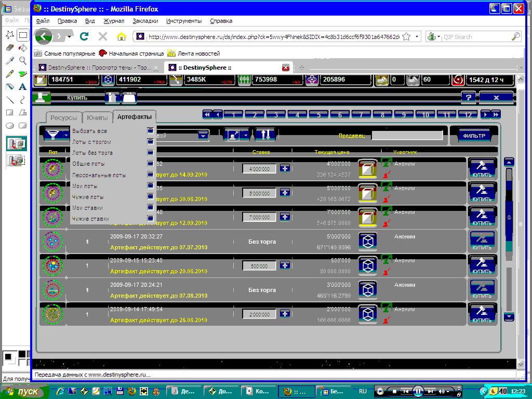This screenshot has height=399, width=532.
Task: Expand the dropdown left of the sort icon
Action: coord(203,136)
